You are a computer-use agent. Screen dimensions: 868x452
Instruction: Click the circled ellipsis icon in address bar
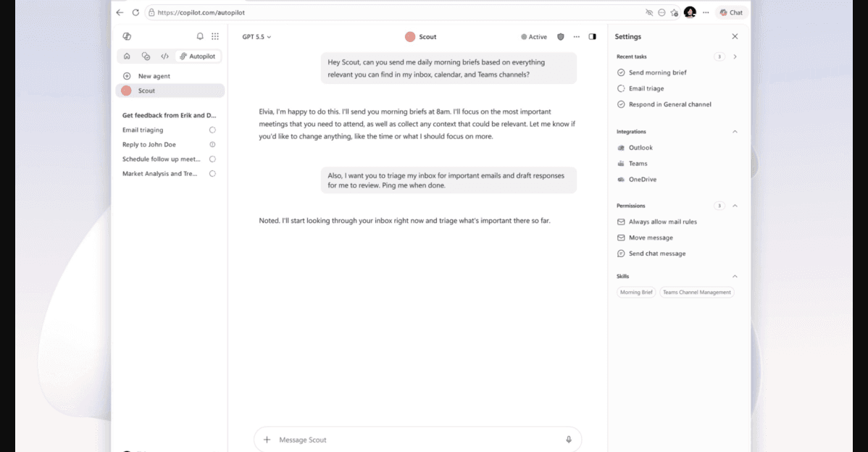coord(662,12)
